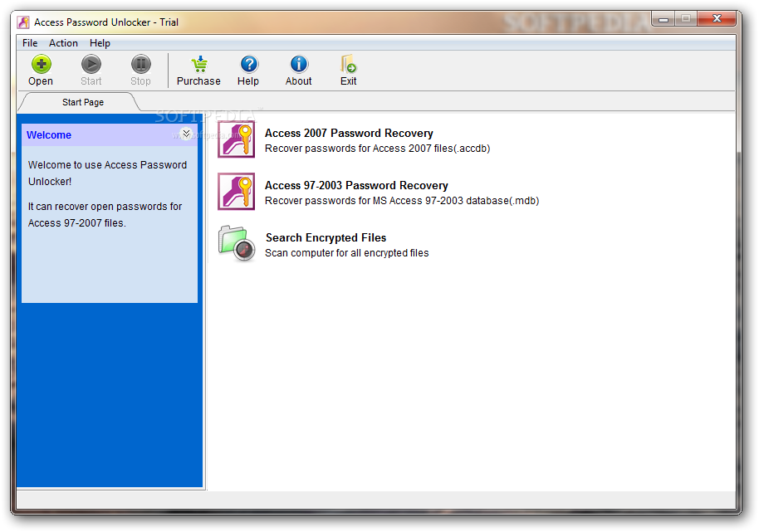This screenshot has height=532, width=759.
Task: Open the File menu
Action: coord(30,43)
